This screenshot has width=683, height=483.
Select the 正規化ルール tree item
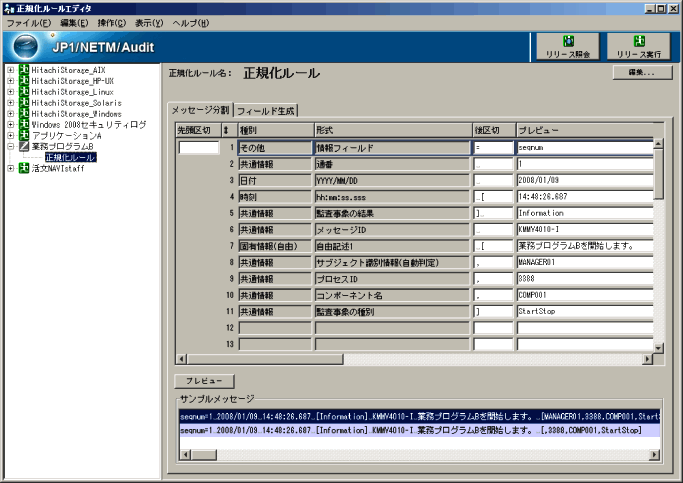coord(70,158)
